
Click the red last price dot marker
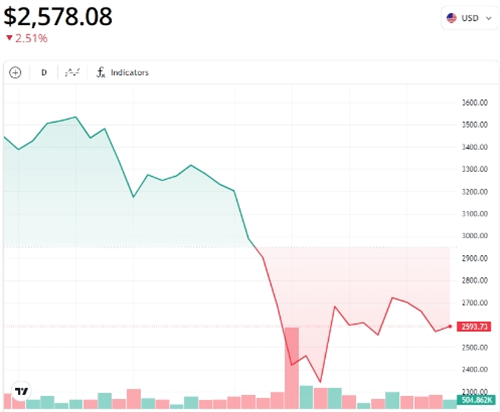tap(450, 326)
